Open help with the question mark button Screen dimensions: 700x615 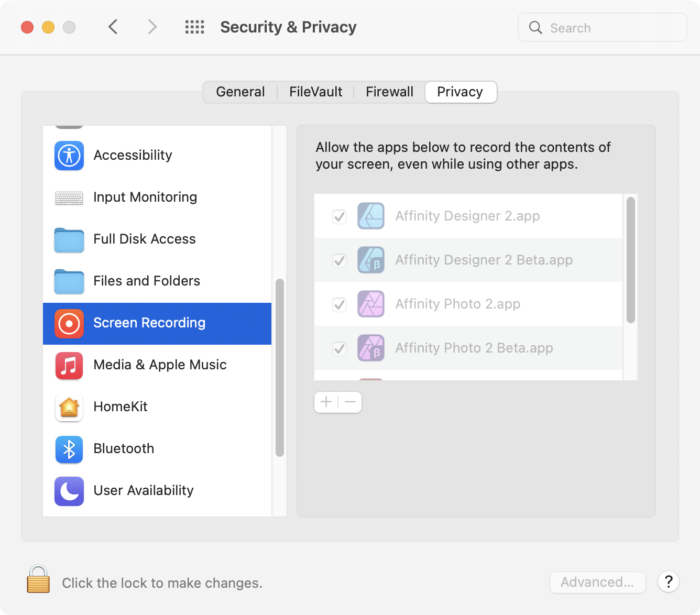669,581
